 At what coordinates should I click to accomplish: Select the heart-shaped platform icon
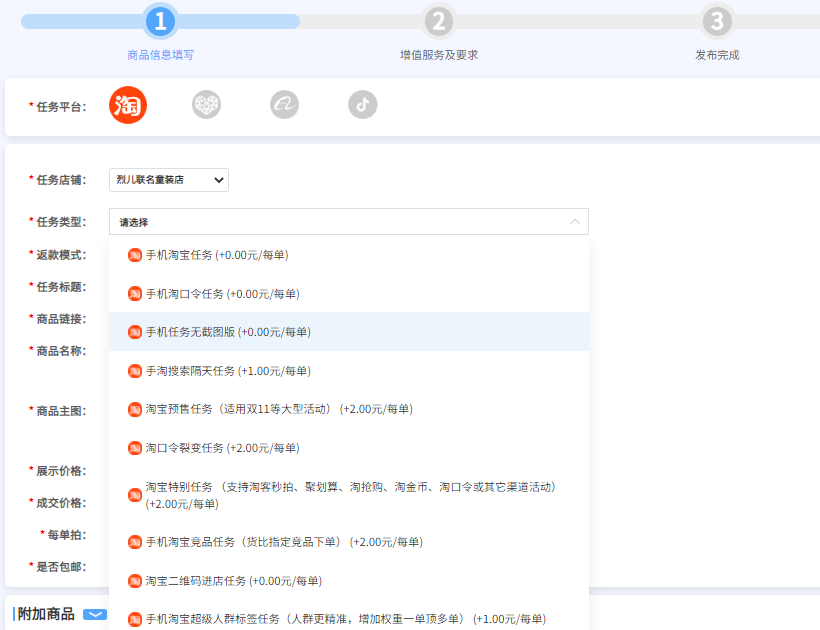coord(206,104)
